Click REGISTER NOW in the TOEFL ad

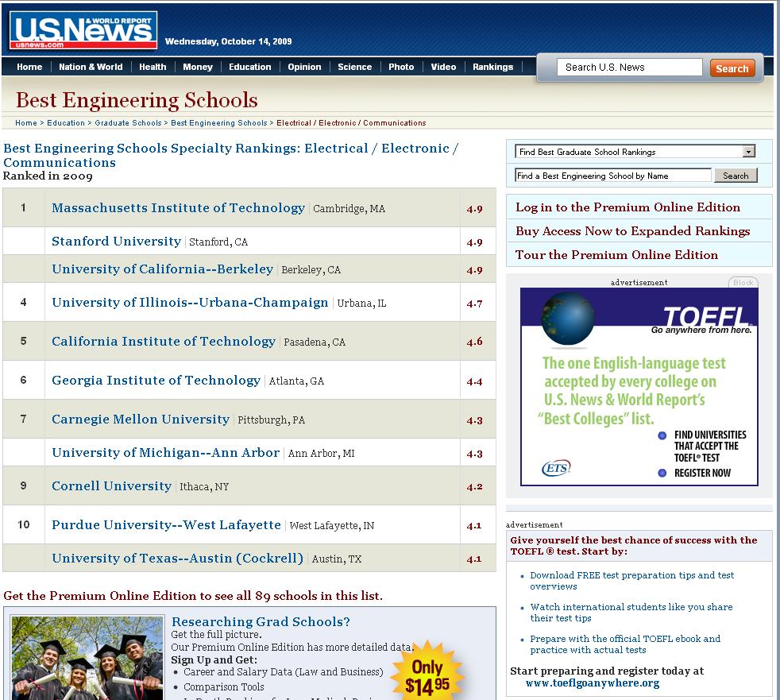tap(702, 473)
